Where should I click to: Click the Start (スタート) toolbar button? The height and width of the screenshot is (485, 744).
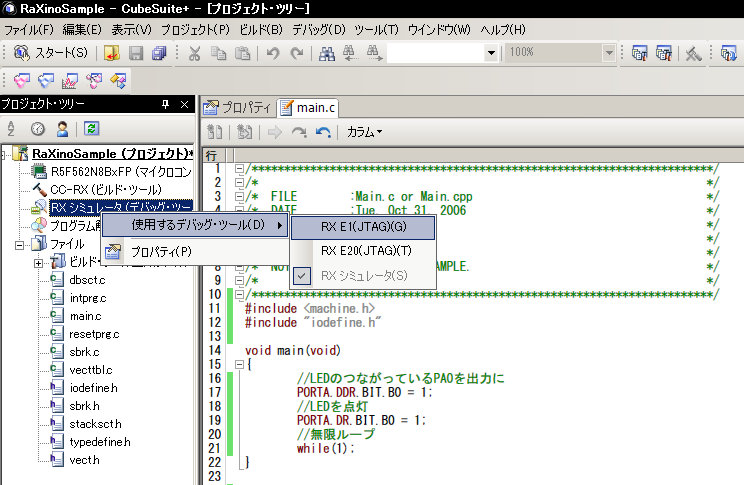click(51, 53)
